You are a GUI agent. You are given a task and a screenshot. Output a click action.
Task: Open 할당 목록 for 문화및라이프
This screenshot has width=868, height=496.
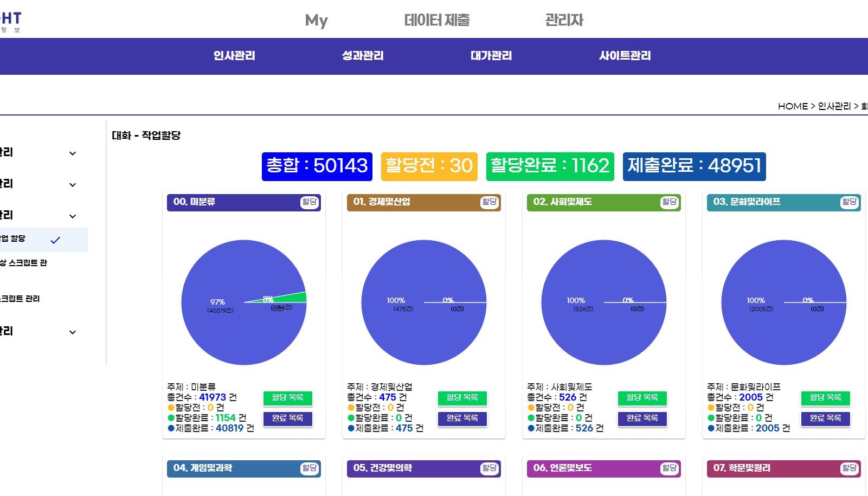click(x=826, y=398)
